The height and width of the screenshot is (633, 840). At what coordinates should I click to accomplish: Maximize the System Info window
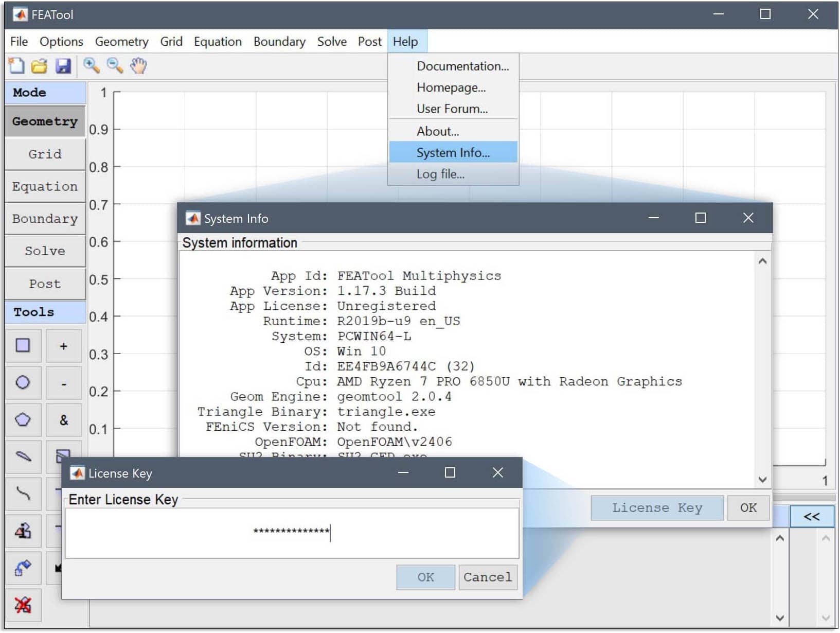pyautogui.click(x=701, y=218)
